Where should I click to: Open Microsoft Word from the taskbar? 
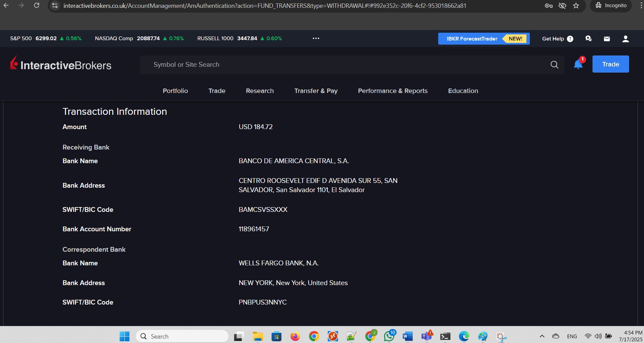tap(408, 337)
